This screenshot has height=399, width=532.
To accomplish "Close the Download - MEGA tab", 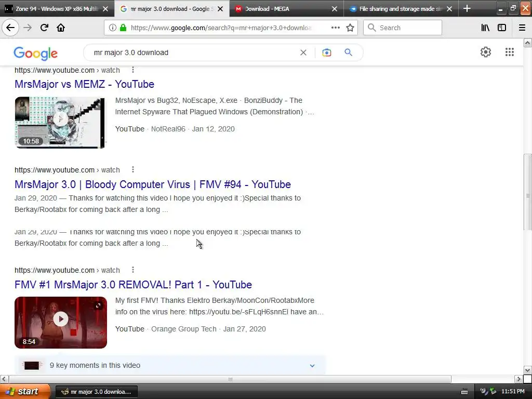I will [335, 9].
